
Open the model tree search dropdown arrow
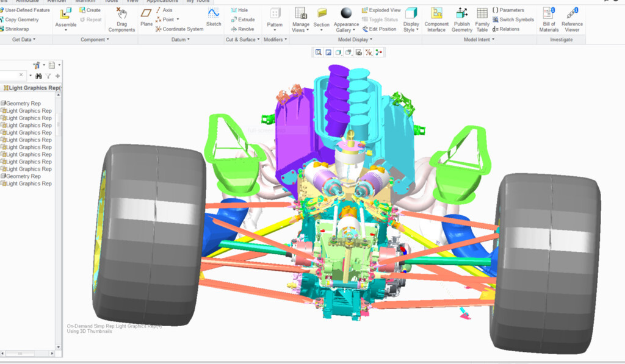click(31, 76)
